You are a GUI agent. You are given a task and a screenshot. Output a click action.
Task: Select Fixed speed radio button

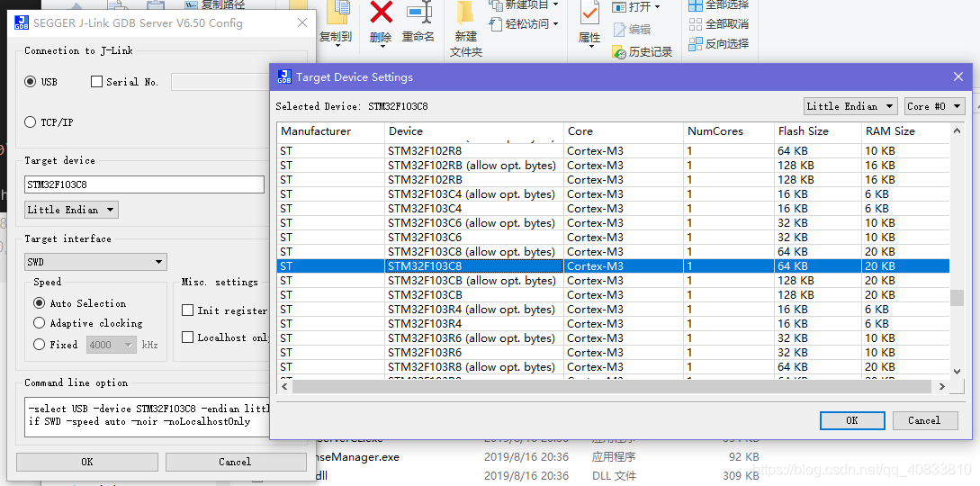40,344
